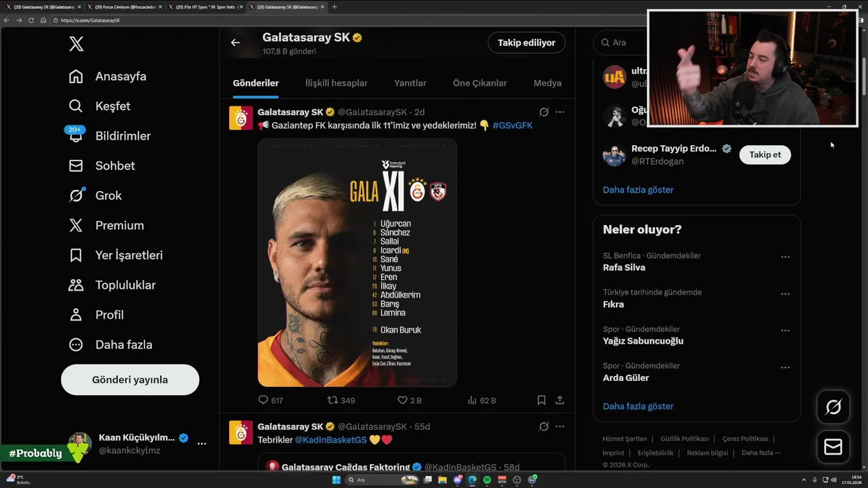This screenshot has height=488, width=868.
Task: Click browser address bar URL
Action: click(x=91, y=20)
